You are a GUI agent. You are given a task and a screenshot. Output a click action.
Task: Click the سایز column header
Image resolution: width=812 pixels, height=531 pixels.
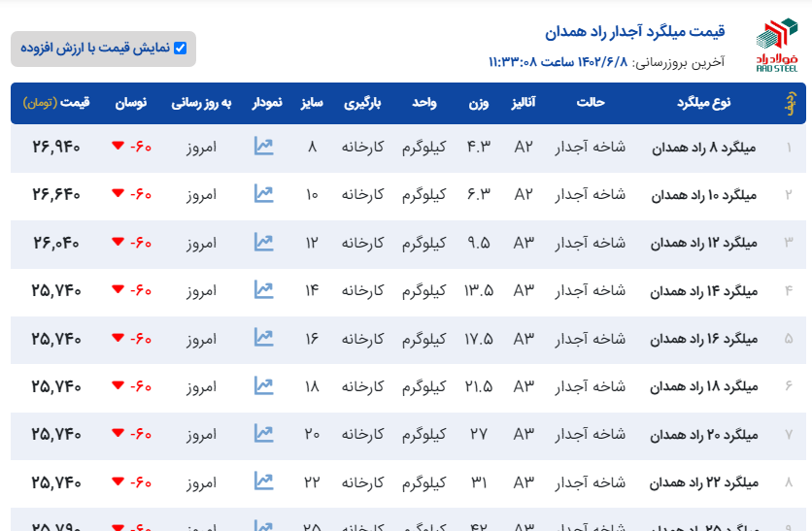coord(312,103)
